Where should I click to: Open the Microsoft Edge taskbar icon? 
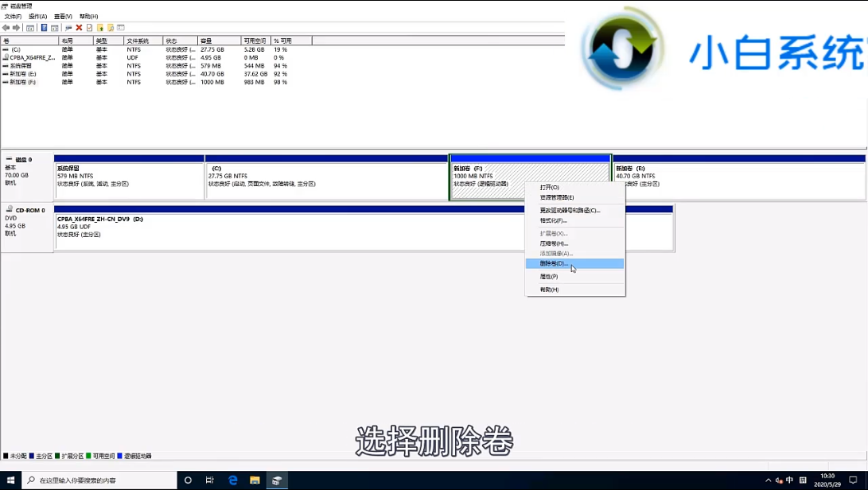(x=233, y=480)
